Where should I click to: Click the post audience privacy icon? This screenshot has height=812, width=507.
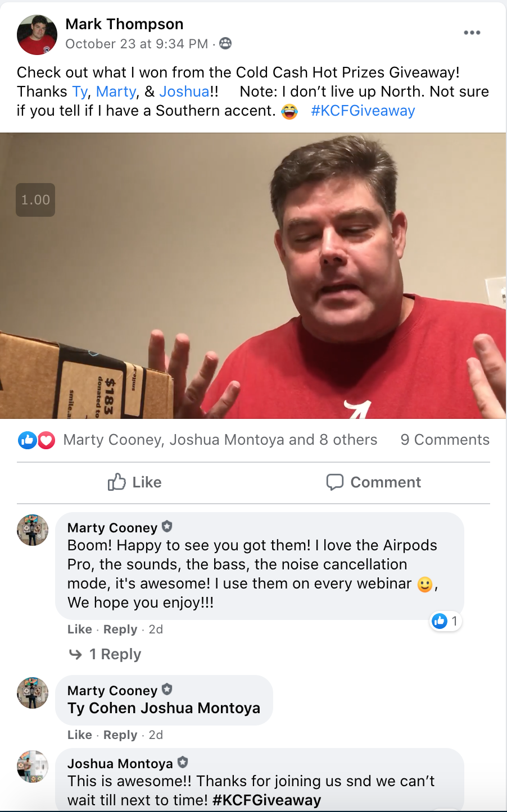click(225, 43)
